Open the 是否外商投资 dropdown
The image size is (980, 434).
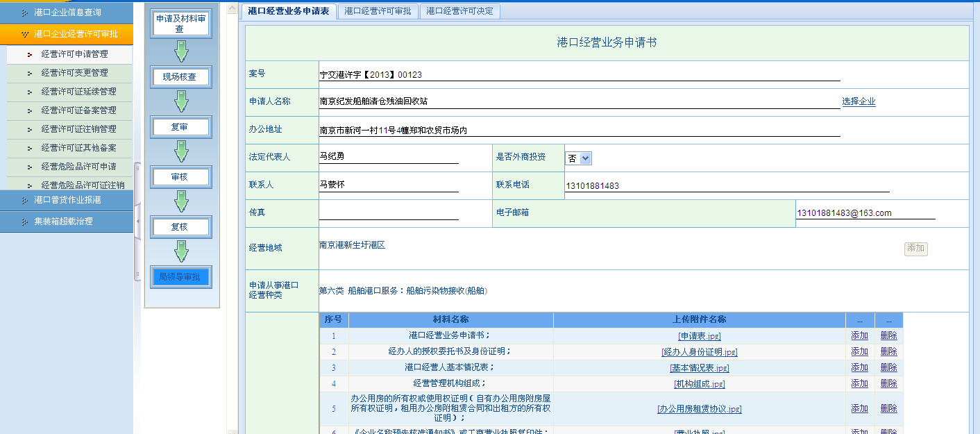(578, 158)
